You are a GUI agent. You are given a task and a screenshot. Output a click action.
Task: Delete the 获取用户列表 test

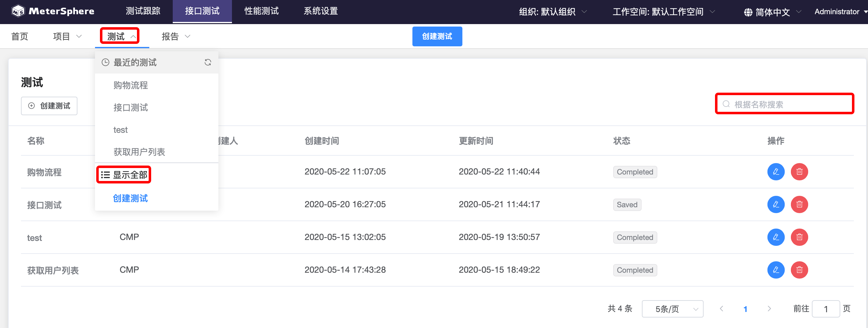click(x=799, y=270)
